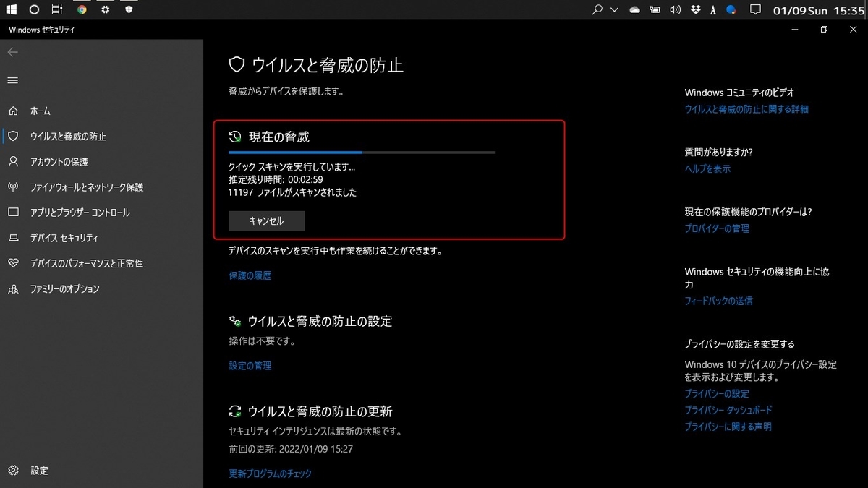
Task: Click the 推定残り時間: 00:02:59 text
Action: tap(276, 179)
